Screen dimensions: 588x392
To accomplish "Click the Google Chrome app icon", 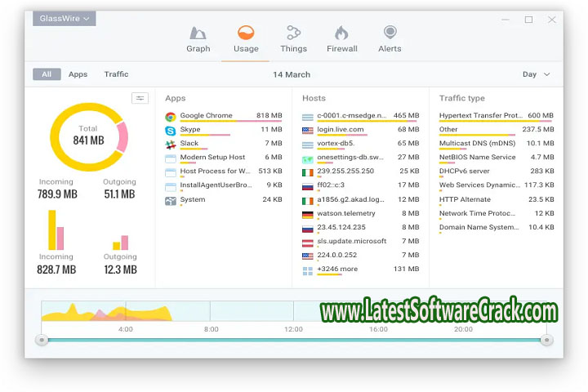I will click(x=171, y=117).
